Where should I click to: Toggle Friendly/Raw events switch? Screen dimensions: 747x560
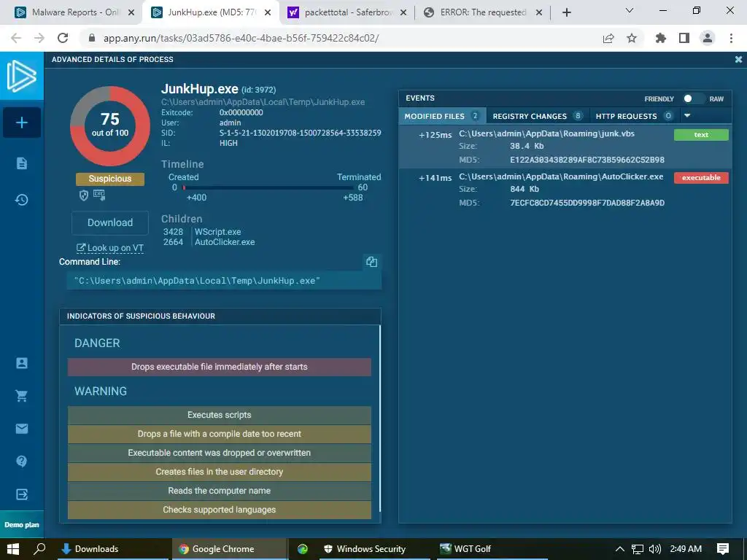(693, 98)
